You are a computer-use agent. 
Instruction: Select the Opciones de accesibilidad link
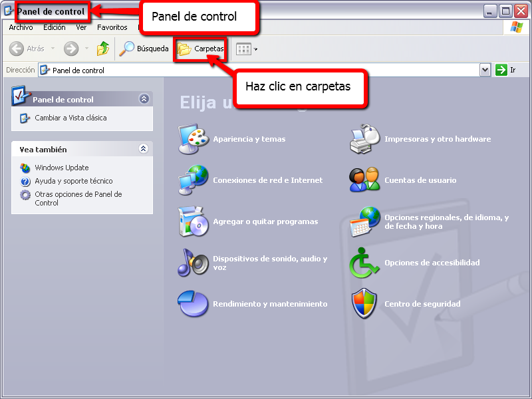coord(432,263)
